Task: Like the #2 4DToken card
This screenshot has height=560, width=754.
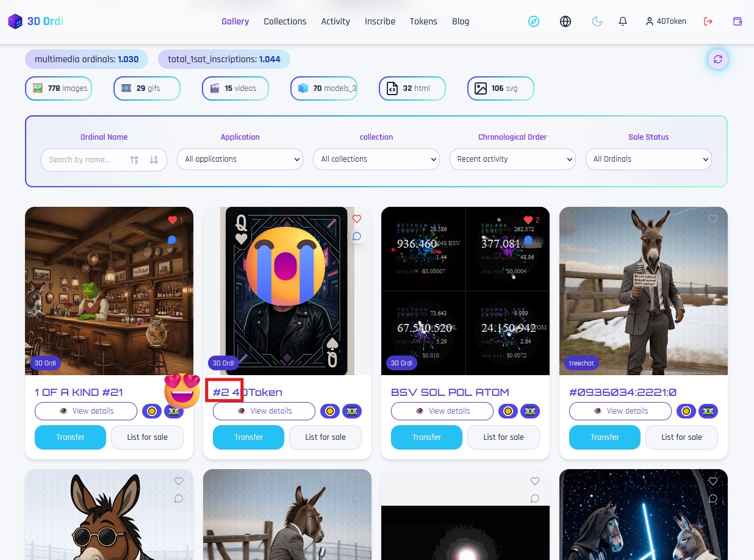Action: pos(357,219)
